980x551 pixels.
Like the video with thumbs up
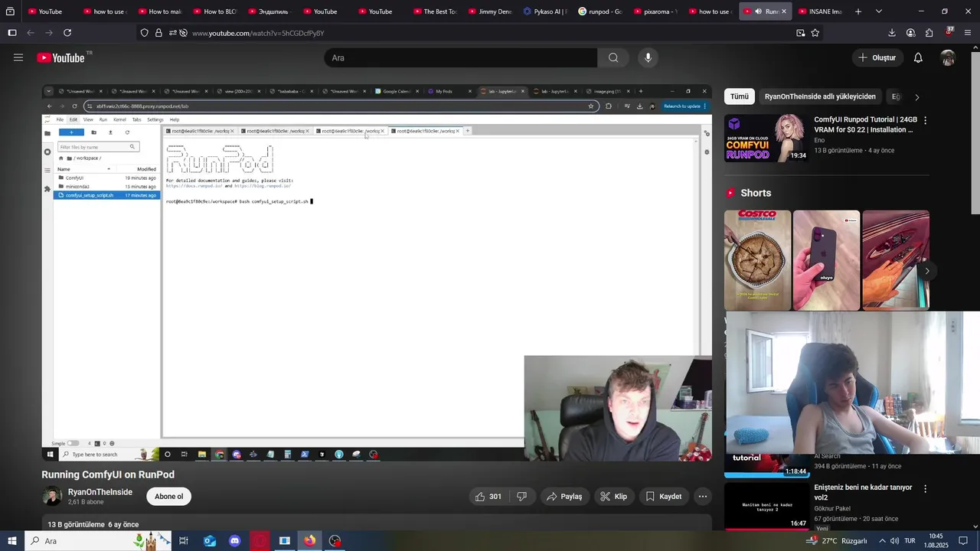[x=488, y=497]
